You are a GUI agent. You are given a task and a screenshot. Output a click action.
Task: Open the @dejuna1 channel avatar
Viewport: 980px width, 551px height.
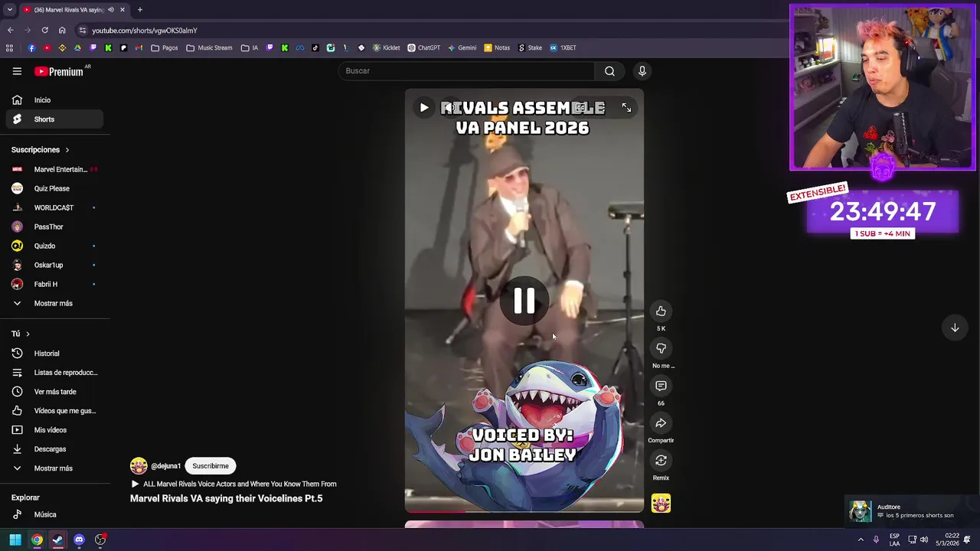[x=139, y=466]
